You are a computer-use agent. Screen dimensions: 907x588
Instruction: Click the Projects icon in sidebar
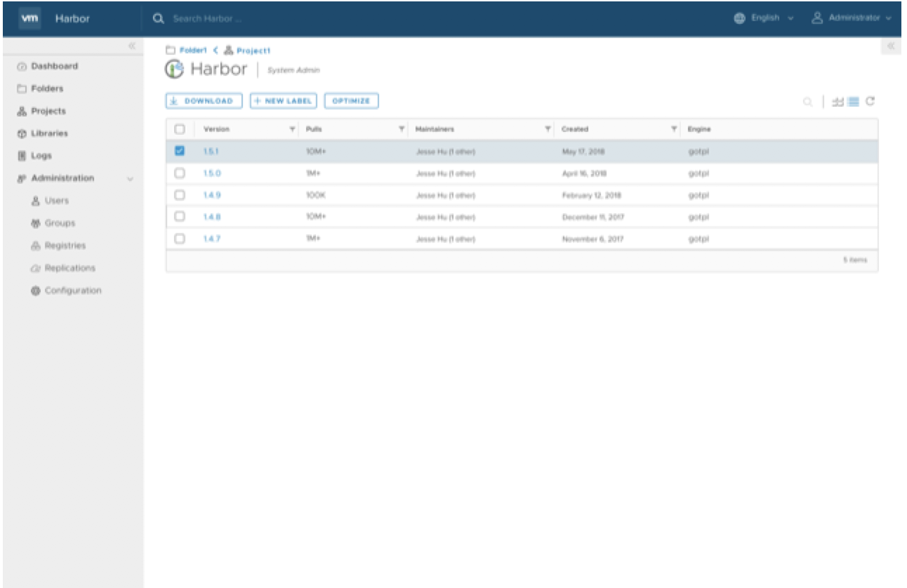click(22, 112)
